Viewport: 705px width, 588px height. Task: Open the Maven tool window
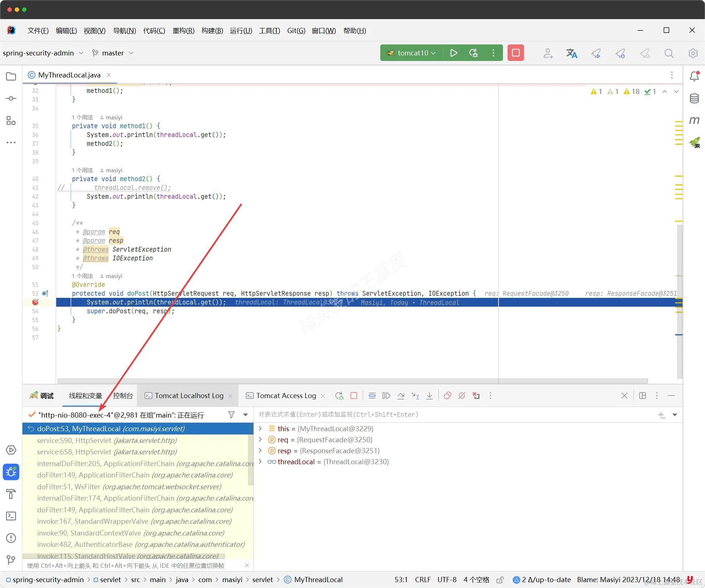click(694, 120)
